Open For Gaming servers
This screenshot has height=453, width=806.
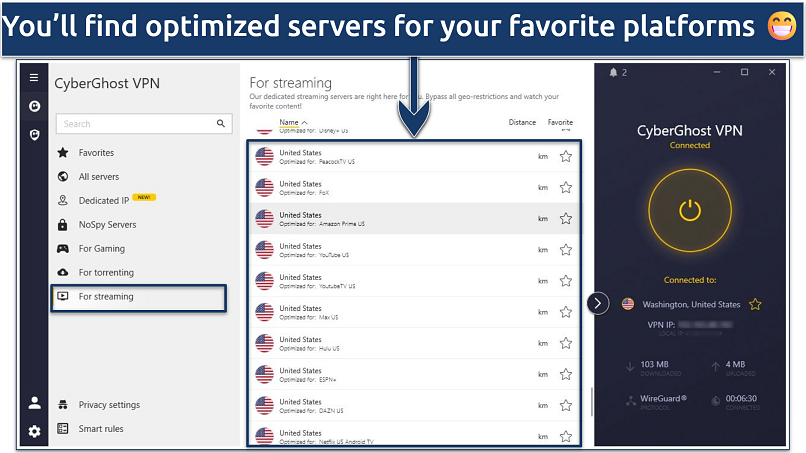click(102, 248)
